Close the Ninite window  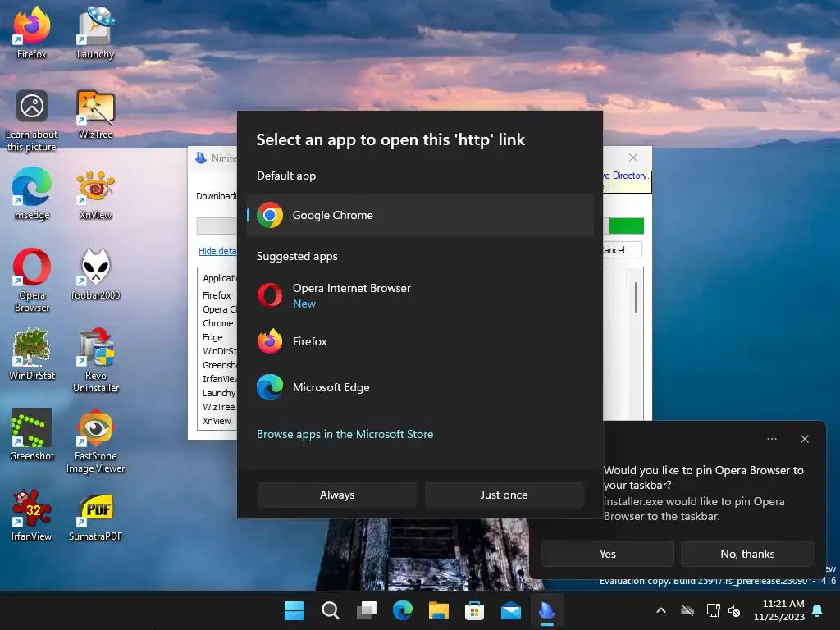click(x=633, y=157)
